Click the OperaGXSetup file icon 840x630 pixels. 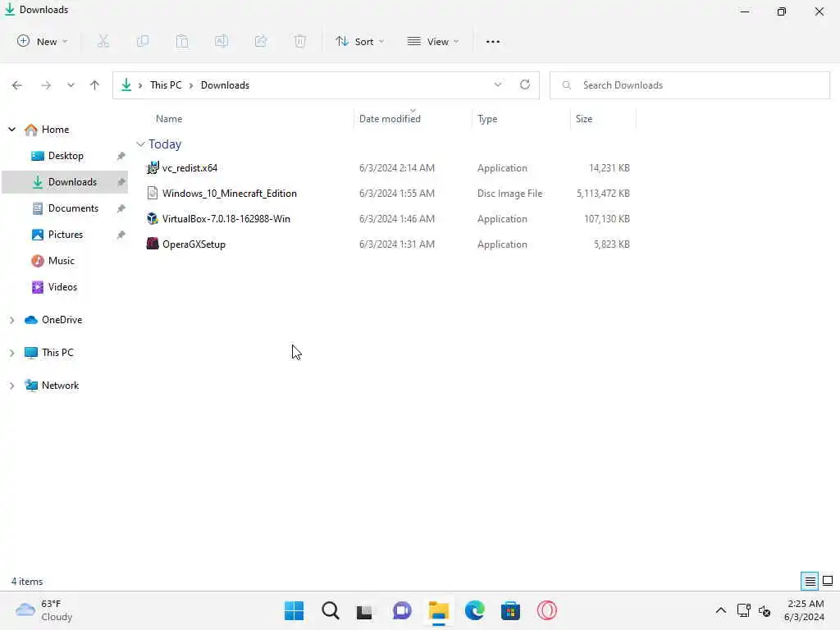[153, 244]
